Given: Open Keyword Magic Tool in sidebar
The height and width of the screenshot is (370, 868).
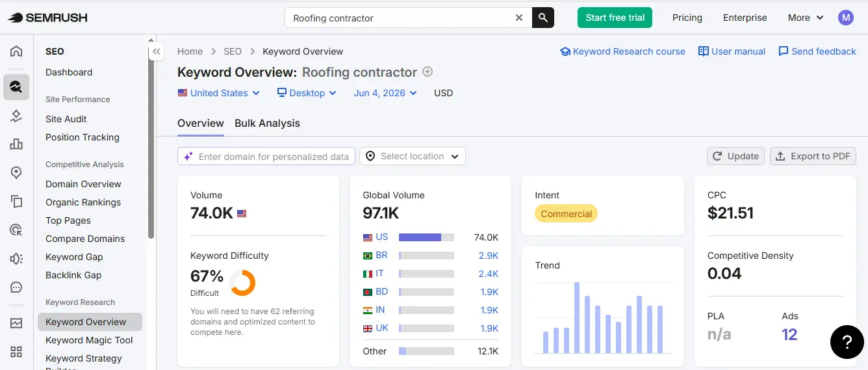Looking at the screenshot, I should tap(89, 340).
